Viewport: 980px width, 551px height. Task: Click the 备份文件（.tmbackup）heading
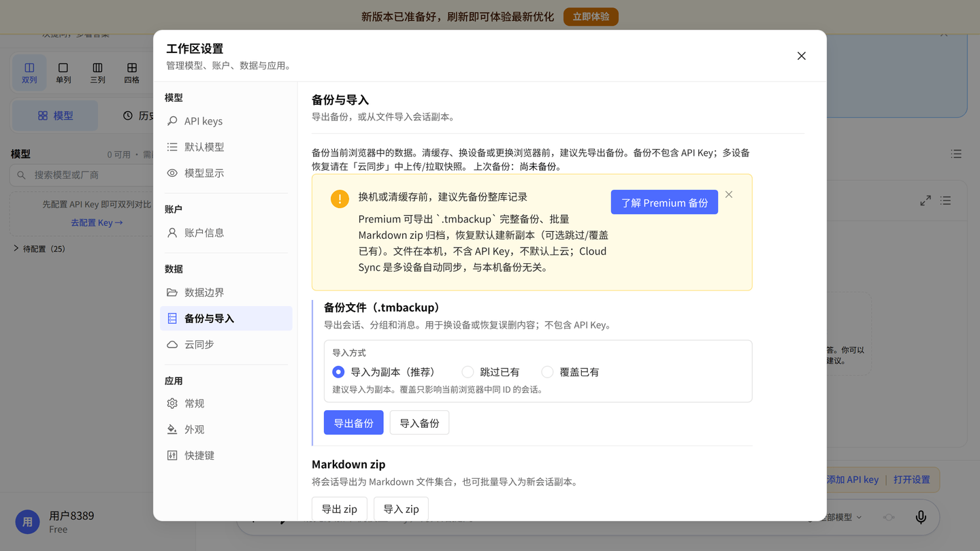(x=384, y=307)
